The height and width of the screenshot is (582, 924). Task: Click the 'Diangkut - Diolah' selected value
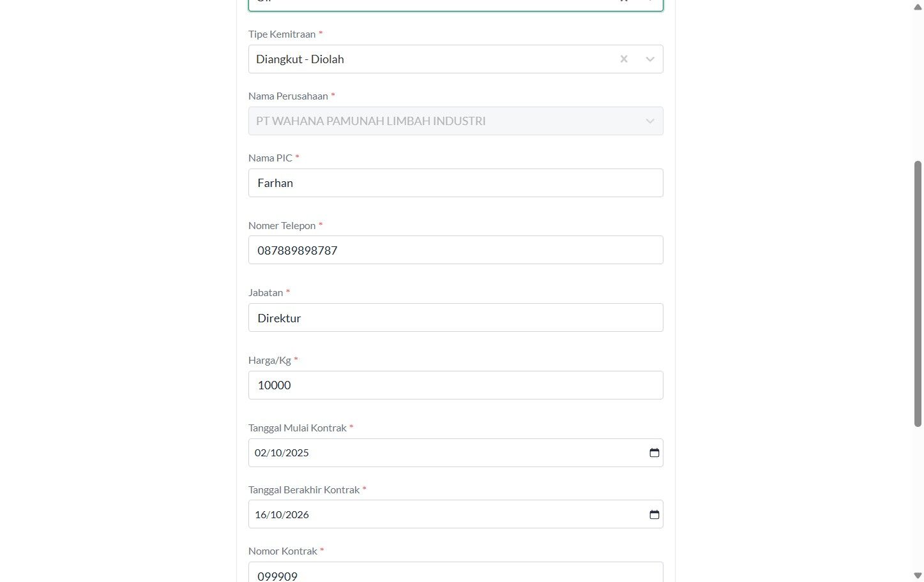pyautogui.click(x=300, y=59)
